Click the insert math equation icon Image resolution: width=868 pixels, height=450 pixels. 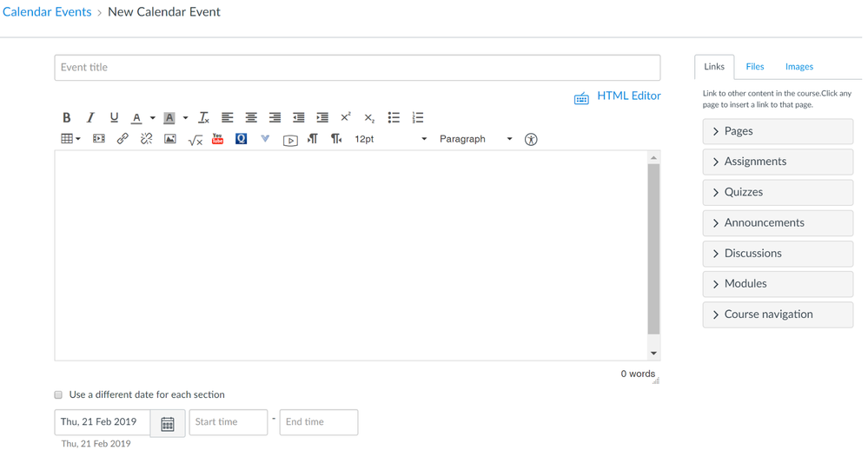[x=195, y=139]
